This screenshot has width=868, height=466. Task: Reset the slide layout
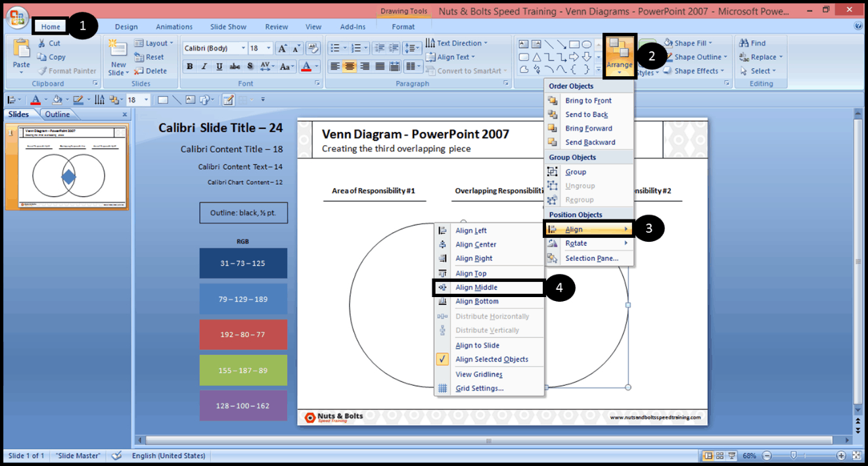click(149, 57)
